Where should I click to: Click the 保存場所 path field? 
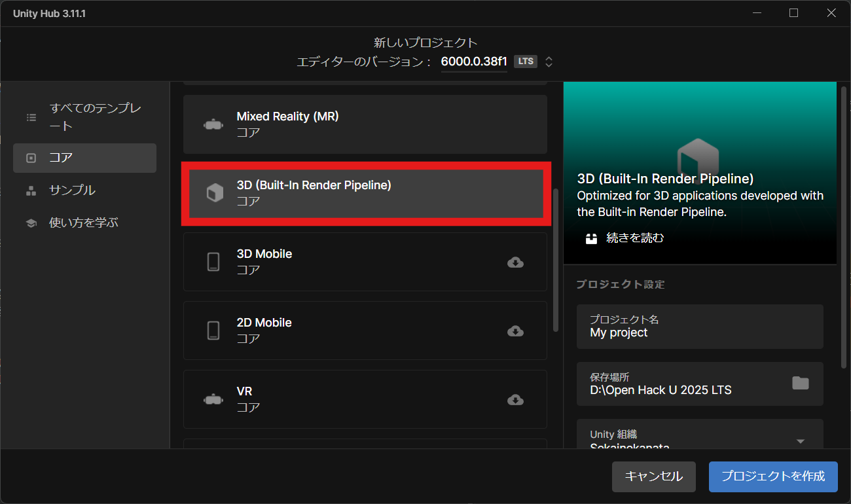click(700, 384)
